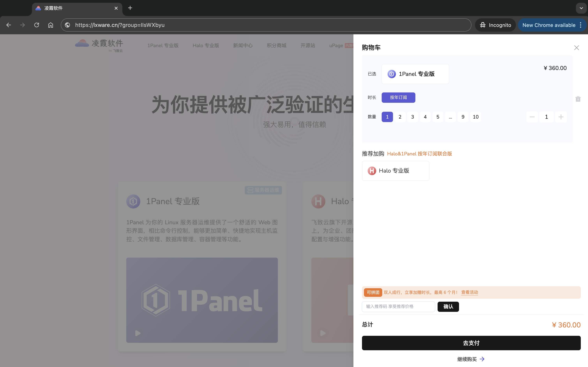The image size is (588, 367).
Task: Click the 1Panel 专业版 card title
Action: tap(173, 201)
